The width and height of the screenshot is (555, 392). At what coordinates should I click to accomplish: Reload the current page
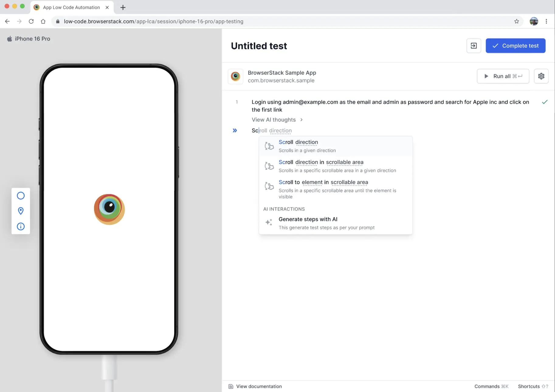click(31, 21)
